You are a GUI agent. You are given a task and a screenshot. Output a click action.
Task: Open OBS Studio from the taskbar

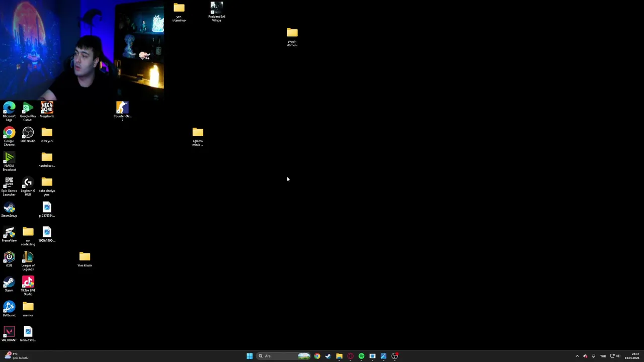[394, 356]
